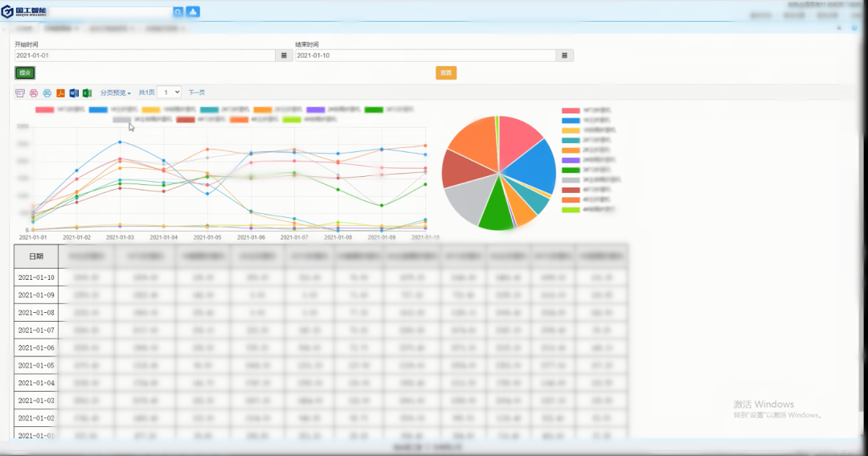
Task: Open the 分页预览 dropdown
Action: (115, 92)
